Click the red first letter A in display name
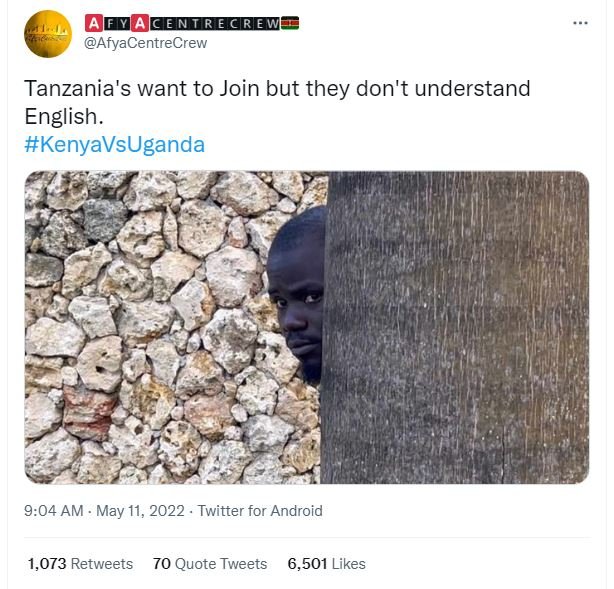 pyautogui.click(x=93, y=23)
